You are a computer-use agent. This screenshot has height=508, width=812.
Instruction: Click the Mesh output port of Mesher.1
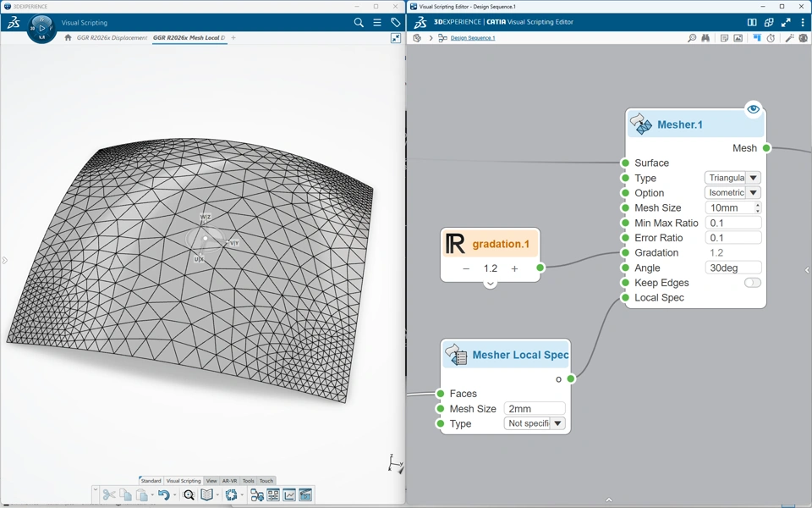click(766, 147)
